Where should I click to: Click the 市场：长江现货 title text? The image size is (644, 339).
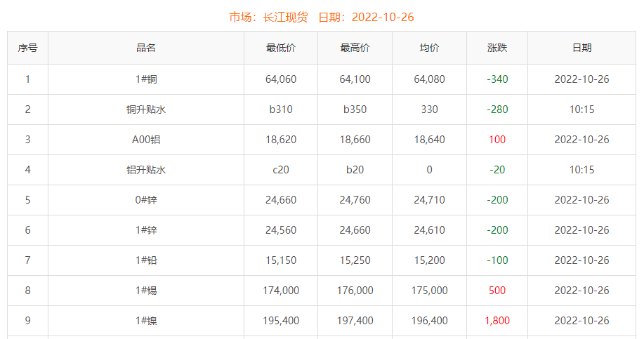tap(268, 18)
